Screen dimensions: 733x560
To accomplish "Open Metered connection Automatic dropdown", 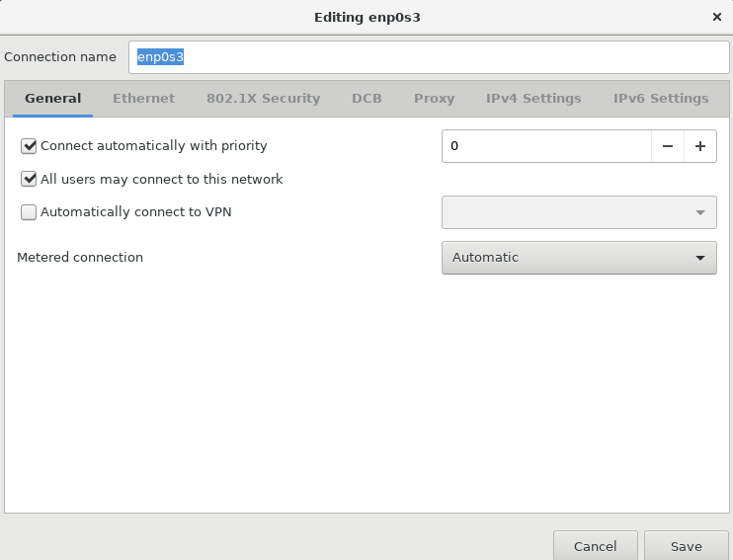I will 579,258.
